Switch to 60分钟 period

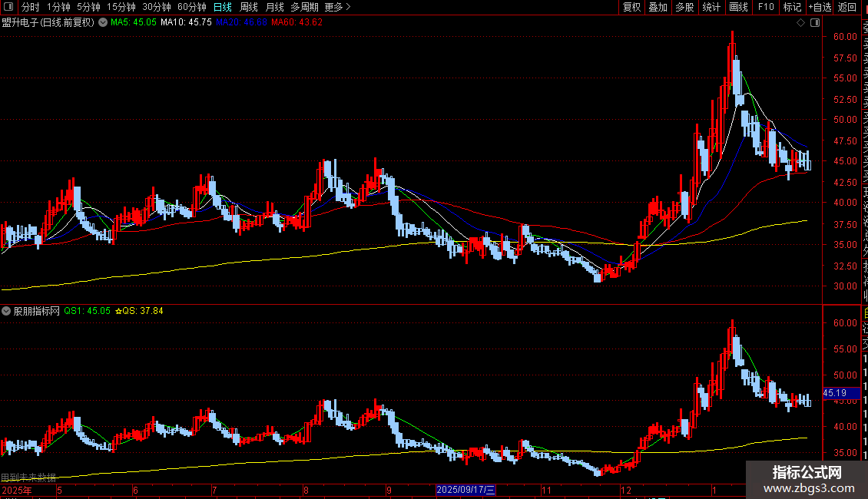tap(191, 7)
